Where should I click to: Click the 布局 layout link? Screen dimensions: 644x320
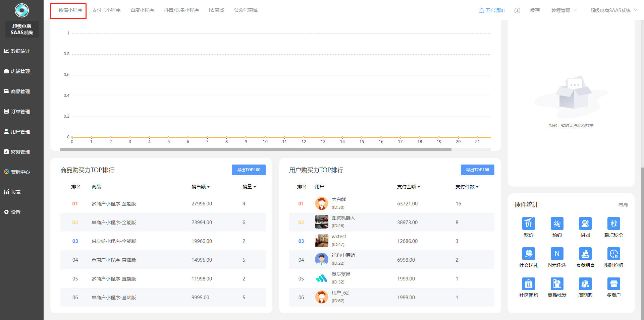point(623,205)
